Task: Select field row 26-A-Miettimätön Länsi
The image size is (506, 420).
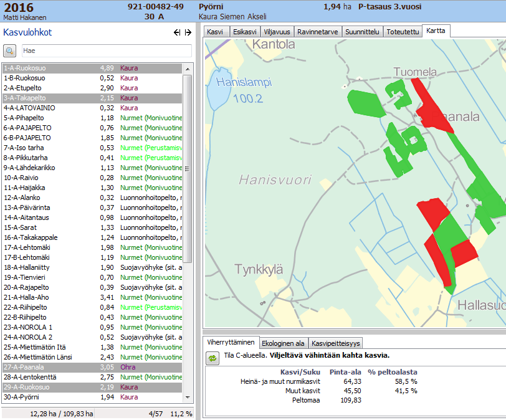Action: tap(92, 358)
